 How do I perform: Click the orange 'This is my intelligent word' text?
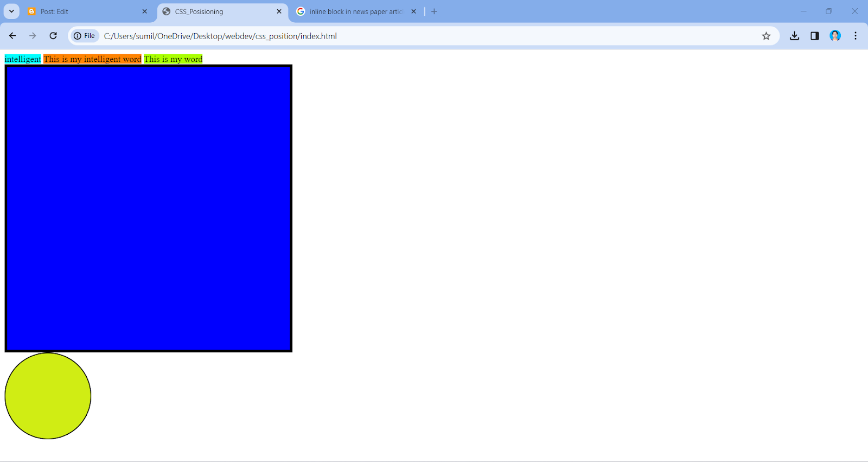click(92, 59)
